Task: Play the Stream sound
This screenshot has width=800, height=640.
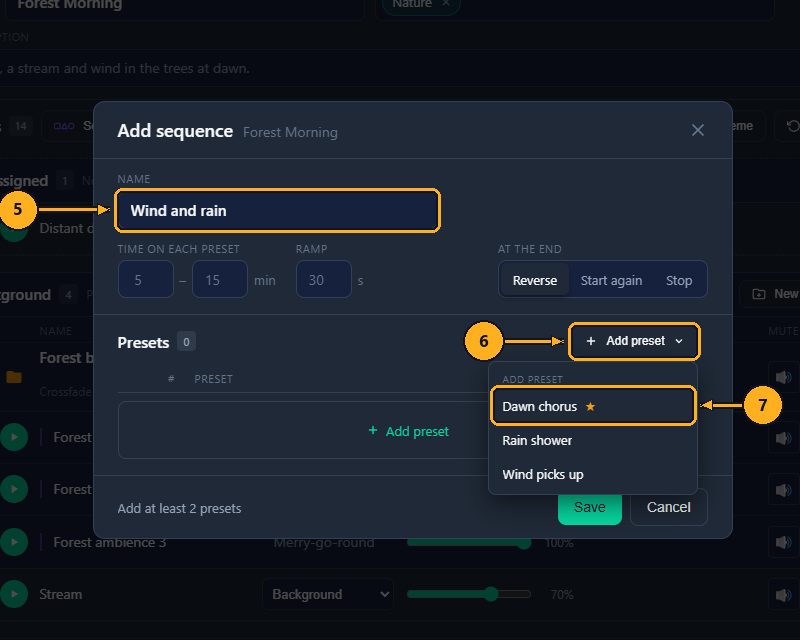Action: point(14,594)
